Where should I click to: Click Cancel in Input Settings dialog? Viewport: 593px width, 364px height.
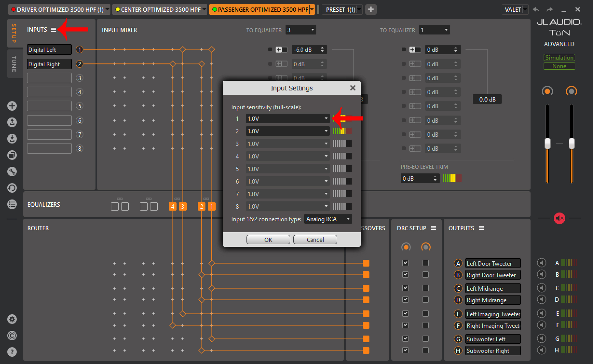tap(315, 240)
